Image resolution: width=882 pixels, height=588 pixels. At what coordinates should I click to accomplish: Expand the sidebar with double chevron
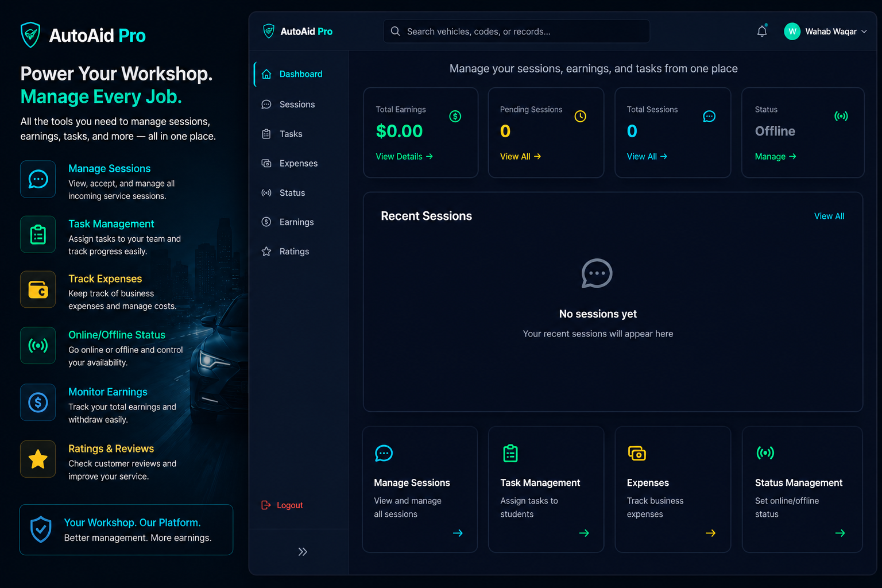pos(303,552)
